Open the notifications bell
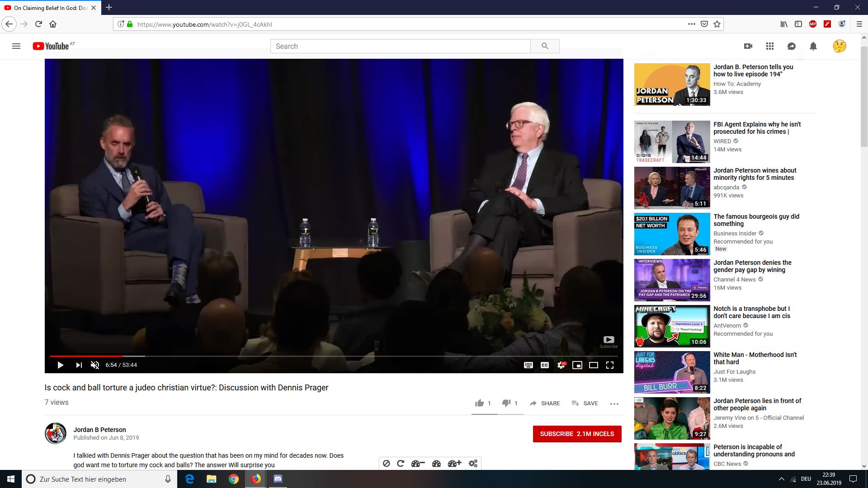 click(x=813, y=46)
